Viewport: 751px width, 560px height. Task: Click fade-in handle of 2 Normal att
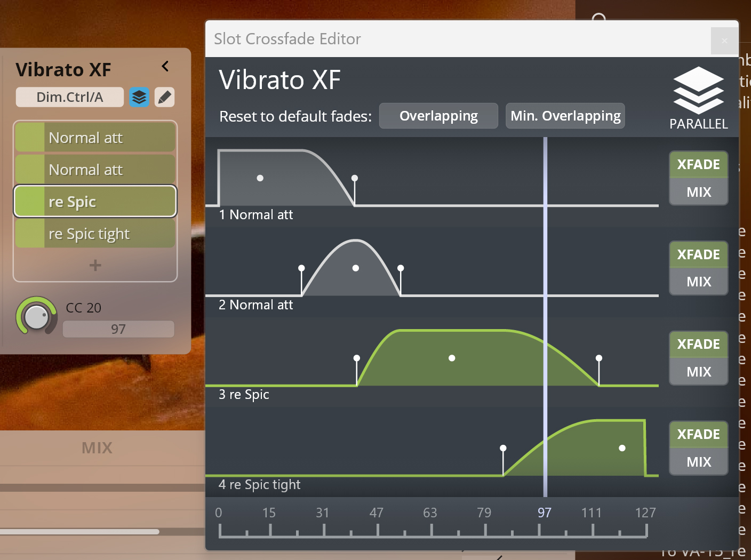click(x=302, y=268)
